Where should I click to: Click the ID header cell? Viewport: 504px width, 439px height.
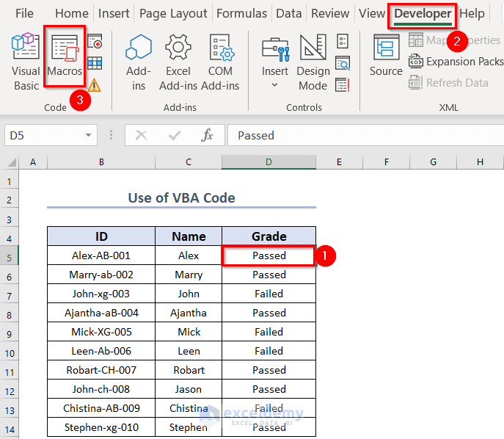101,236
